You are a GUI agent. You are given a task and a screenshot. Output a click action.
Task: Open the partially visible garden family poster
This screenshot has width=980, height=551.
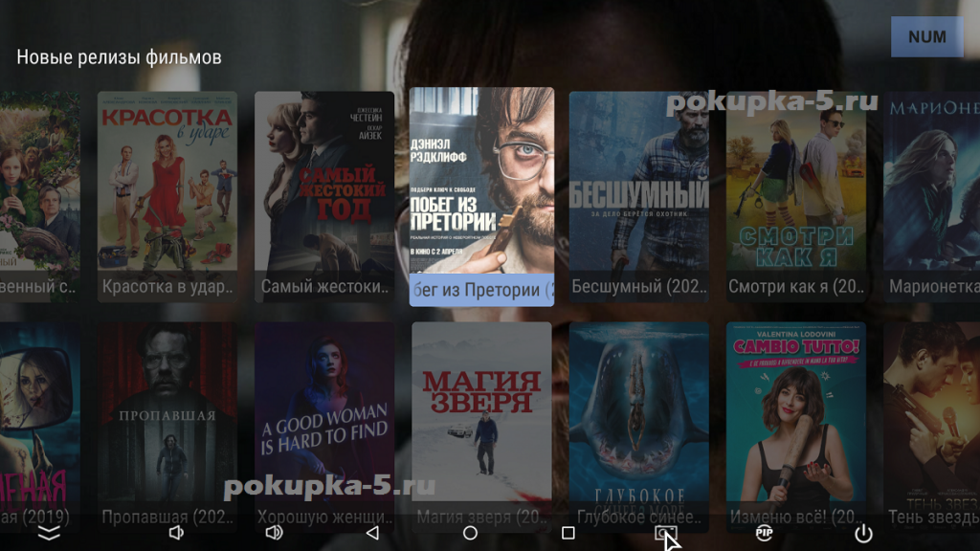coord(40,197)
